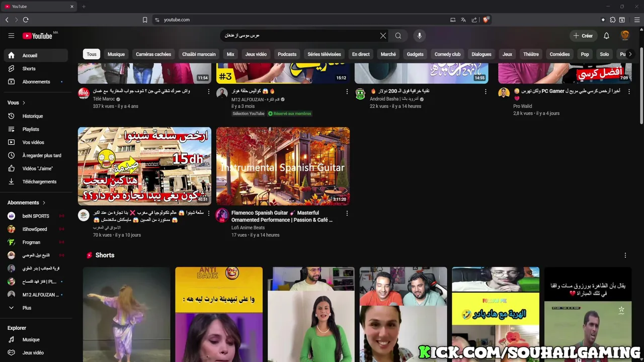Start voice search with the microphone icon

tap(419, 36)
